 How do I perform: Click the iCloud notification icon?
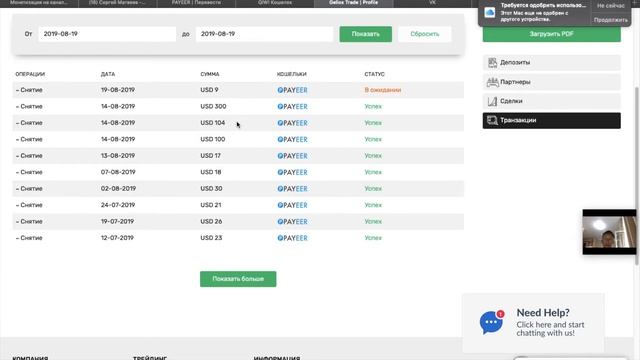490,13
